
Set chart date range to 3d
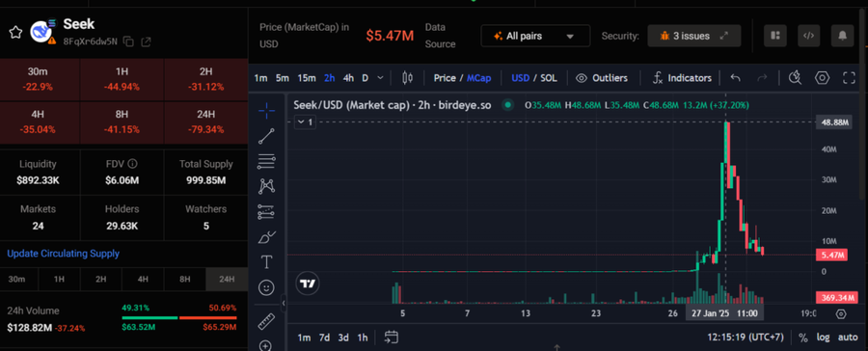(x=343, y=337)
